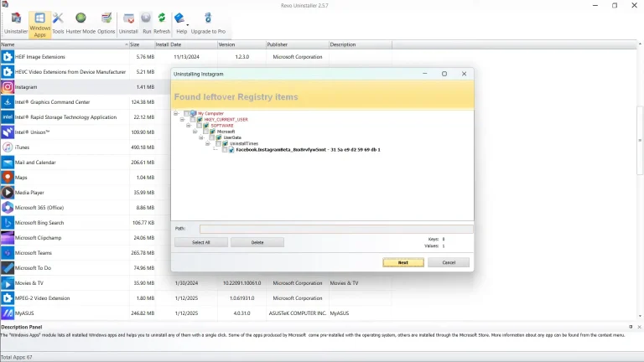Close the Description Panel
Screen dimensions: 644x362
pos(639,327)
